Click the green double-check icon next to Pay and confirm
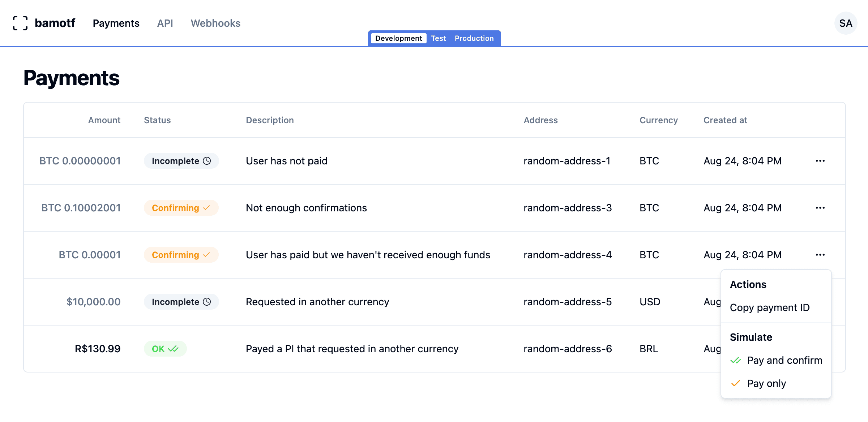Image resolution: width=868 pixels, height=422 pixels. [735, 360]
